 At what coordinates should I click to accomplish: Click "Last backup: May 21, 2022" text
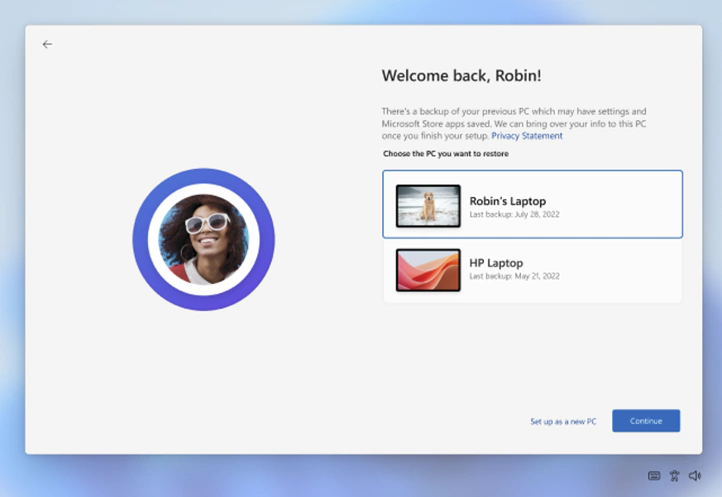pyautogui.click(x=514, y=276)
